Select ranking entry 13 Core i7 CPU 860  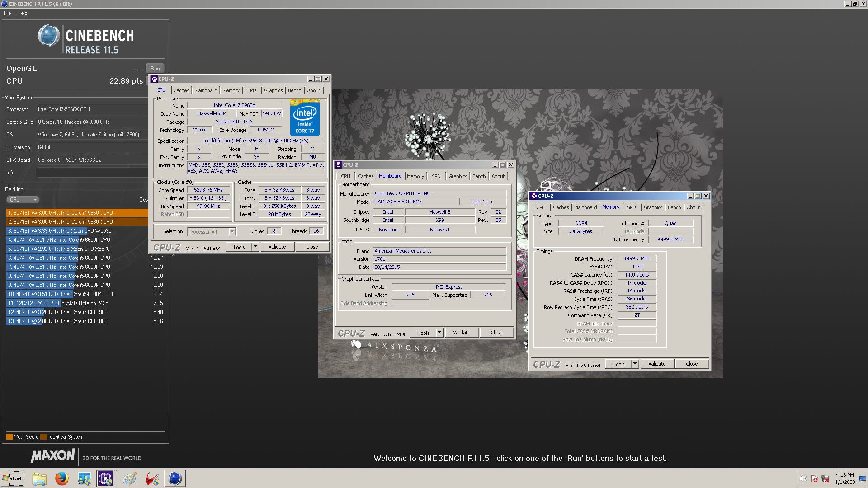pos(85,321)
